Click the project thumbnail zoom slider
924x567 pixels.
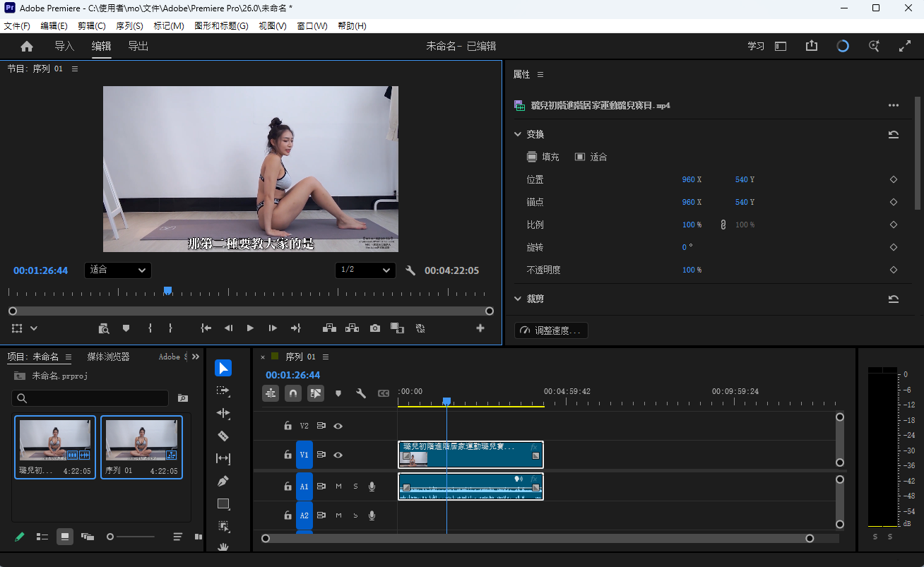coord(131,537)
